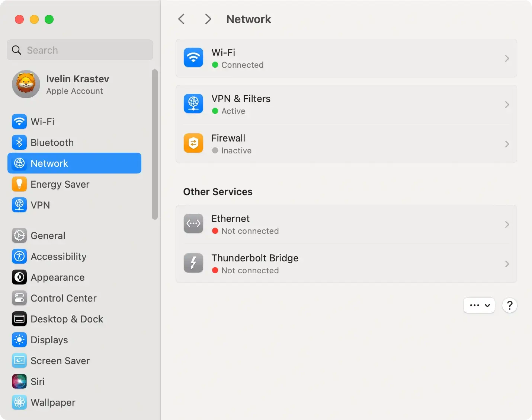
Task: Expand the Wi-Fi row chevron
Action: [507, 58]
